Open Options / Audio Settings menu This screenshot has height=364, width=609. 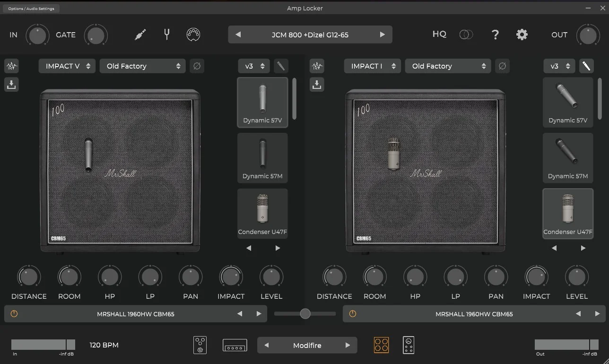click(31, 9)
